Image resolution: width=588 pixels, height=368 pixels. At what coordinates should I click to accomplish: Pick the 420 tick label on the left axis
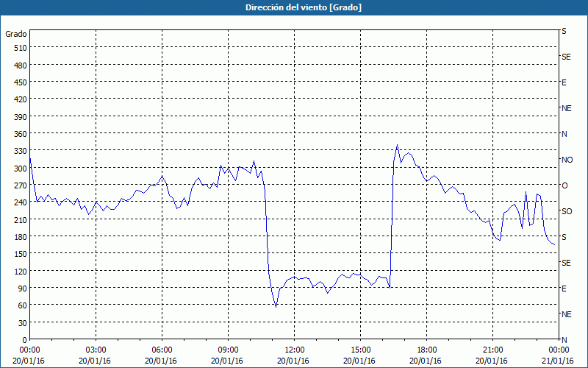click(x=20, y=99)
